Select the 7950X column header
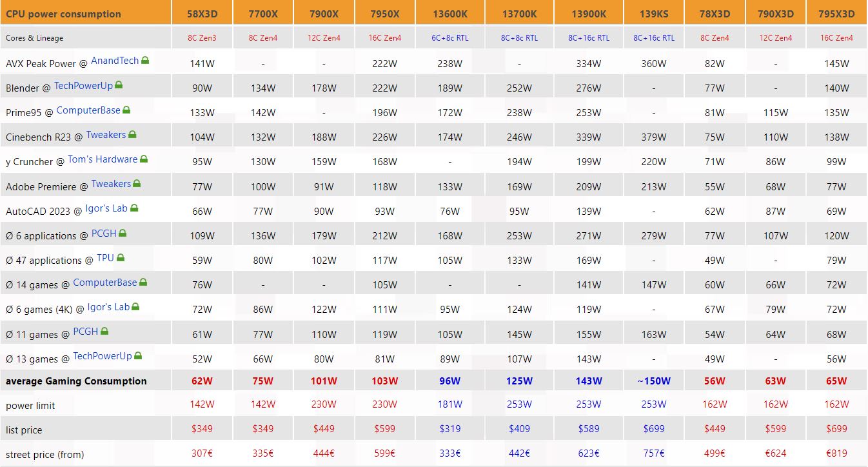The image size is (868, 467). pyautogui.click(x=384, y=14)
